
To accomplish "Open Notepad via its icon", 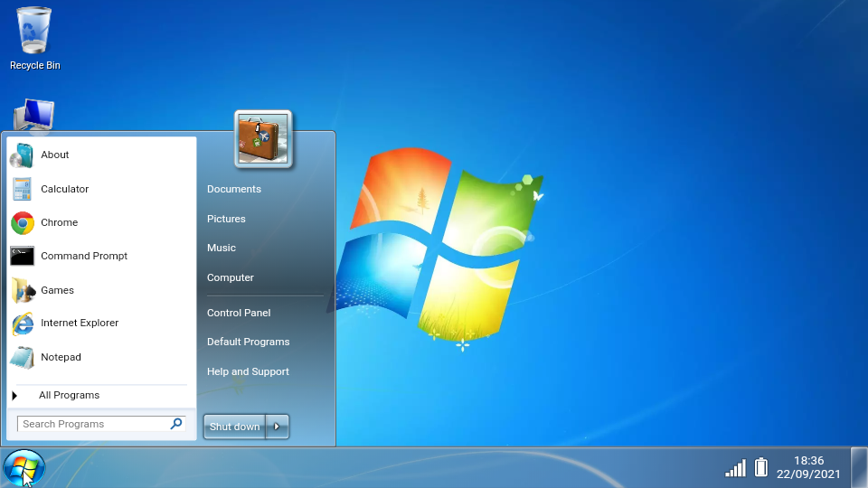I will (22, 357).
